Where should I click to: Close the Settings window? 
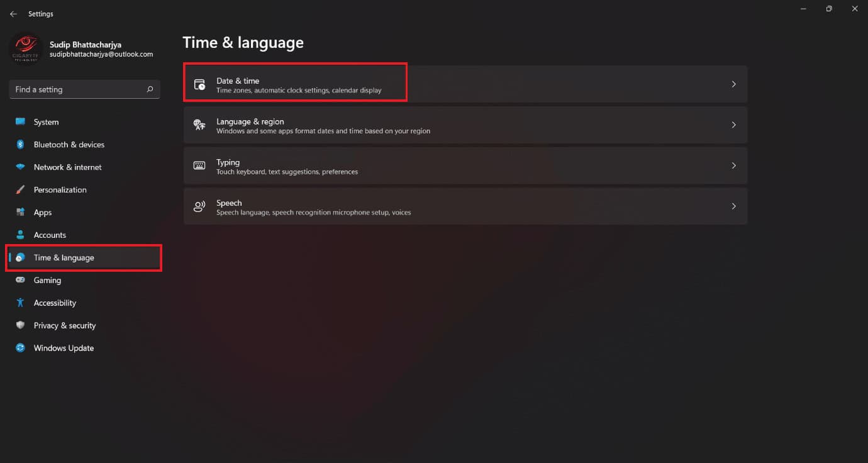(x=854, y=9)
